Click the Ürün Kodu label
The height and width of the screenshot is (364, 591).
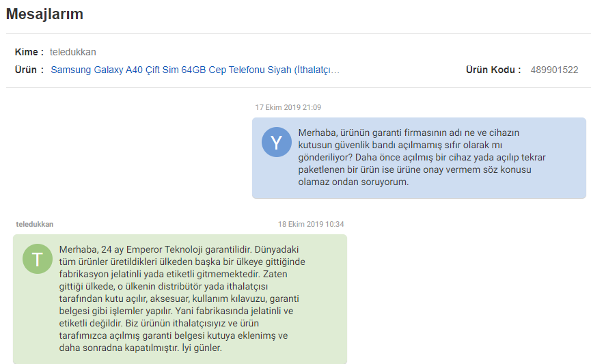point(493,70)
